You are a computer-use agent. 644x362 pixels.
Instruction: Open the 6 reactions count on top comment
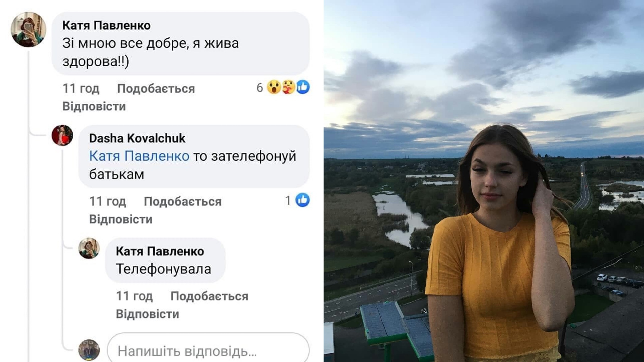click(x=260, y=88)
